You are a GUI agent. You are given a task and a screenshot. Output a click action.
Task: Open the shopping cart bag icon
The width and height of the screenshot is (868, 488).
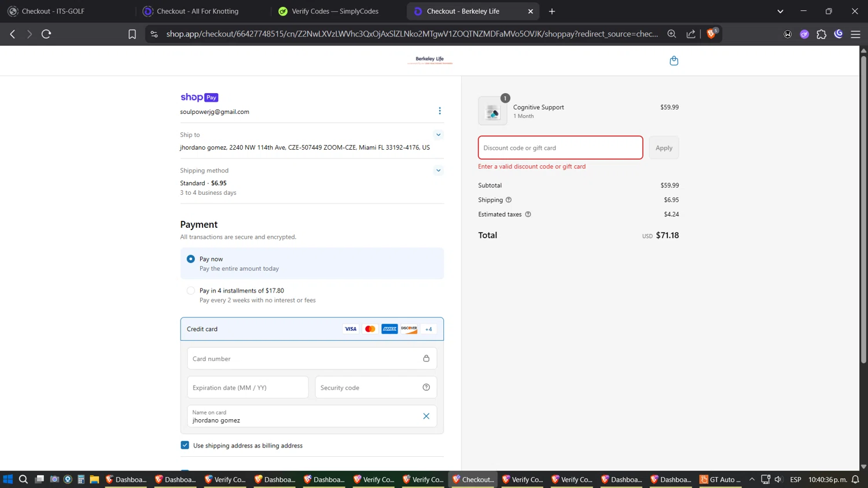(x=674, y=61)
